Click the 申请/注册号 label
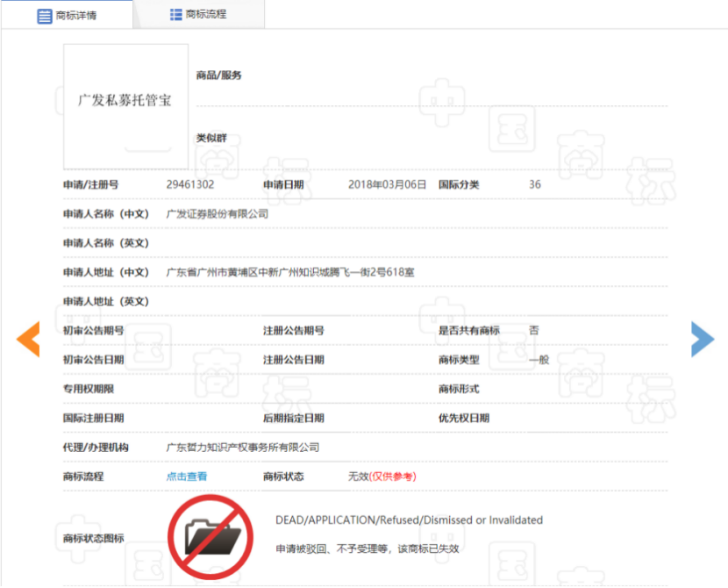This screenshot has height=588, width=728. pos(90,185)
